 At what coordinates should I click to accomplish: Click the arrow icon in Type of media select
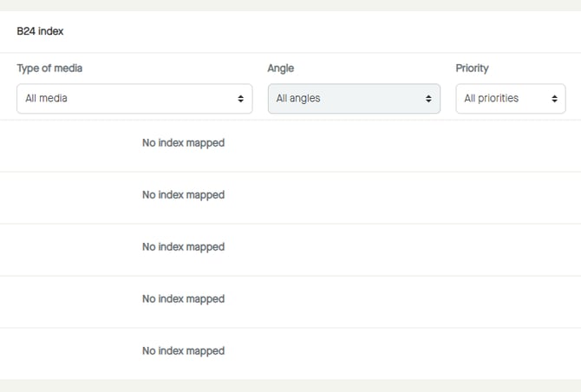click(240, 99)
